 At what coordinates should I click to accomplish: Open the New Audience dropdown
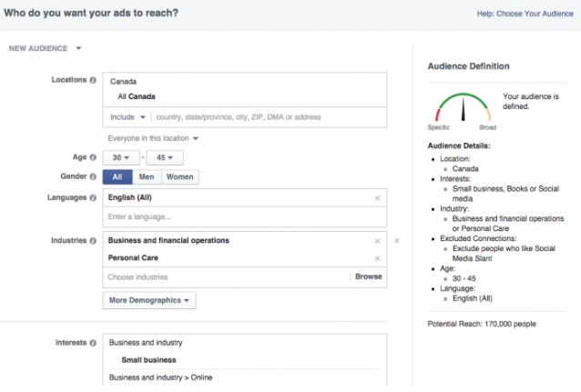46,48
